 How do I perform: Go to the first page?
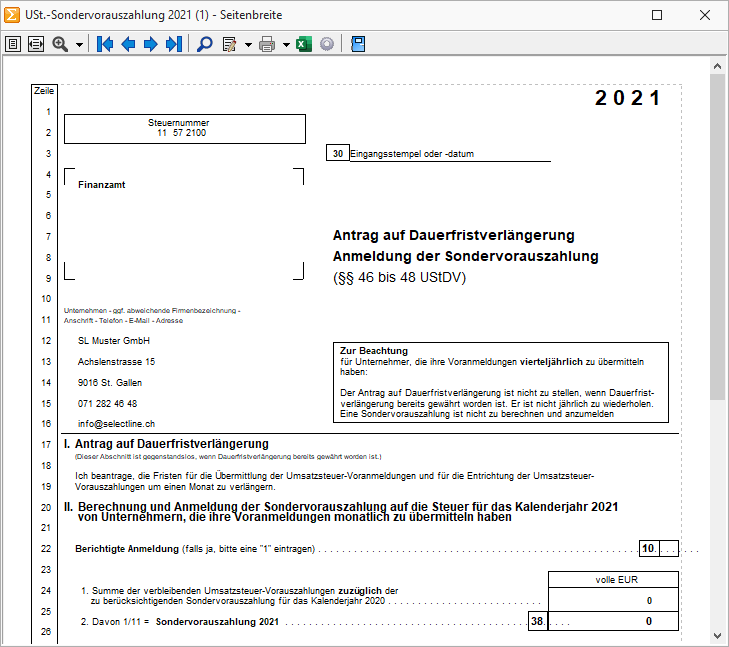[x=105, y=44]
